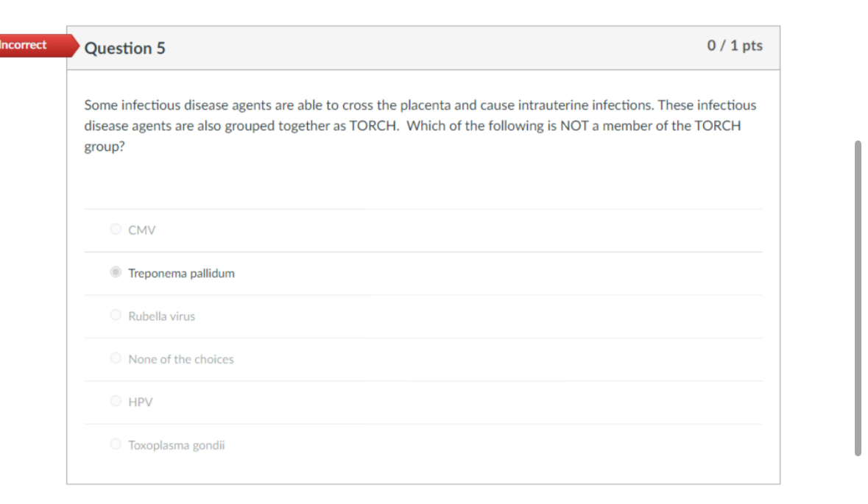
Task: Select Toxoplasma gondii as the answer
Action: [x=116, y=444]
